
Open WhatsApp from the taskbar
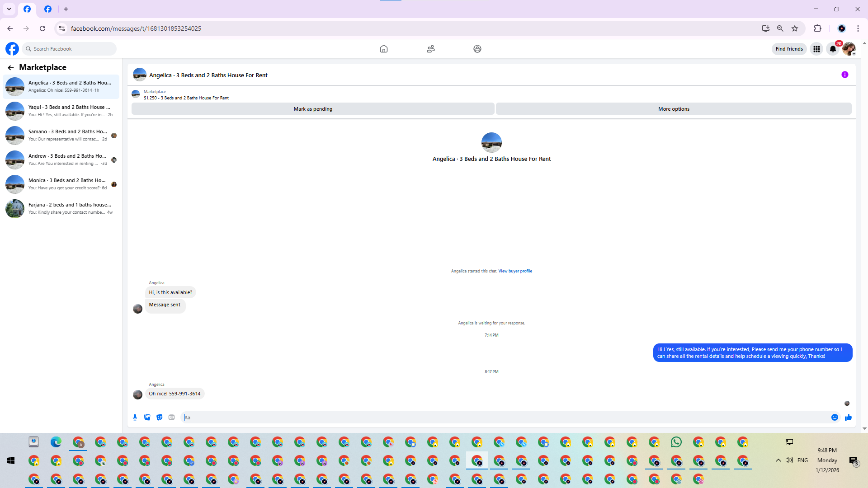(x=676, y=442)
